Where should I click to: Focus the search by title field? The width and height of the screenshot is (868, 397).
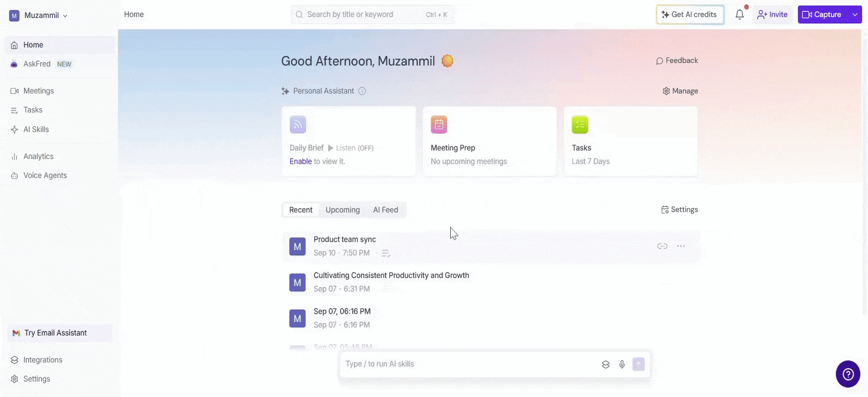[373, 14]
